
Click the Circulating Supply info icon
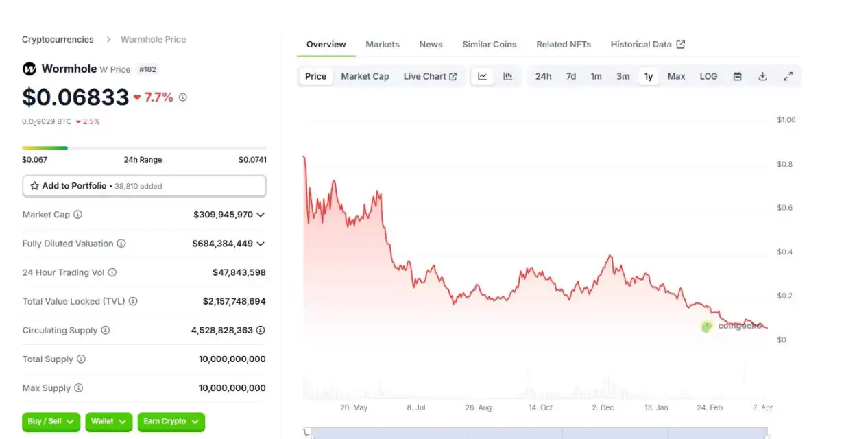106,330
